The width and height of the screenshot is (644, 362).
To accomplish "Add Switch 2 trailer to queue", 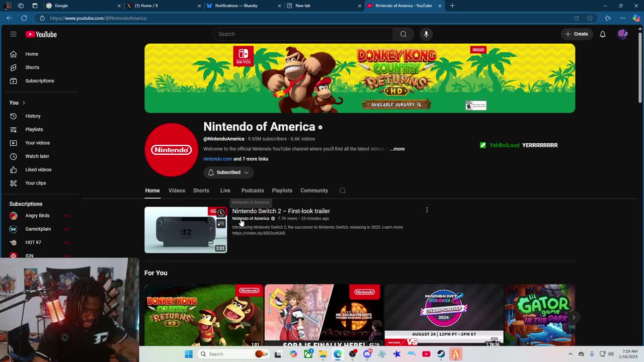I will [x=221, y=224].
